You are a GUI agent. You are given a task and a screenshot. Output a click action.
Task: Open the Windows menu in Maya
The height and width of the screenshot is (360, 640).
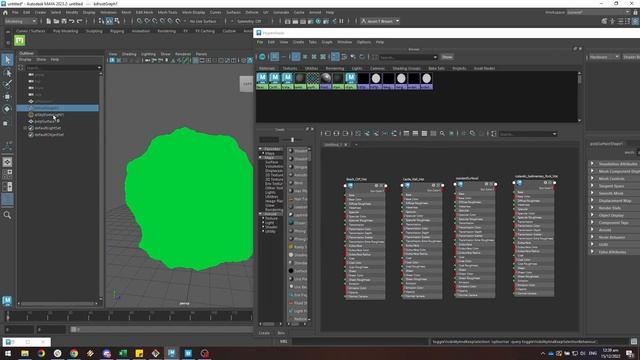point(108,13)
